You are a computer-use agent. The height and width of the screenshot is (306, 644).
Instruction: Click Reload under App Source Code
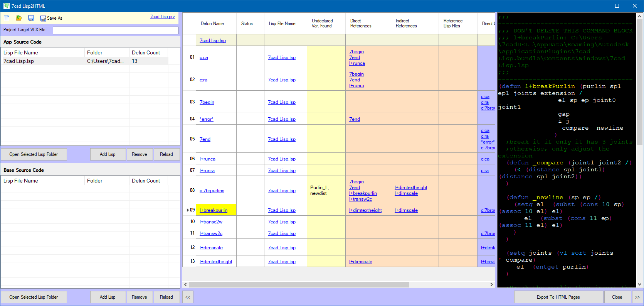pyautogui.click(x=166, y=154)
